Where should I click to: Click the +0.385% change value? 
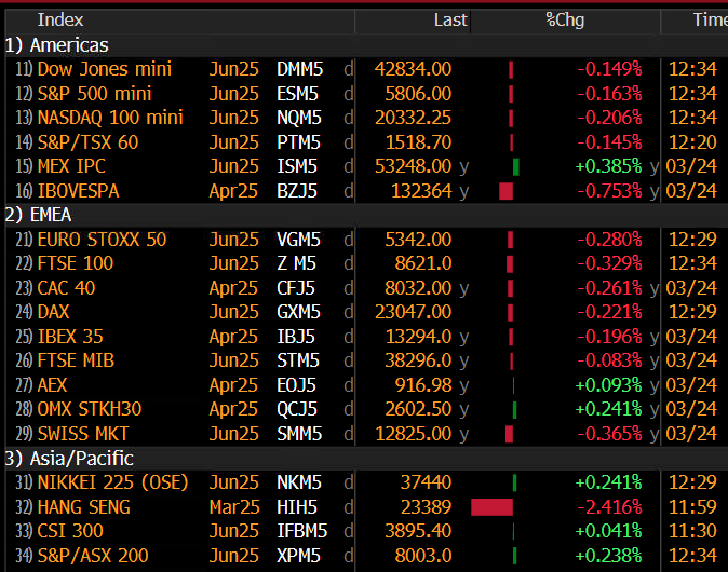click(609, 166)
